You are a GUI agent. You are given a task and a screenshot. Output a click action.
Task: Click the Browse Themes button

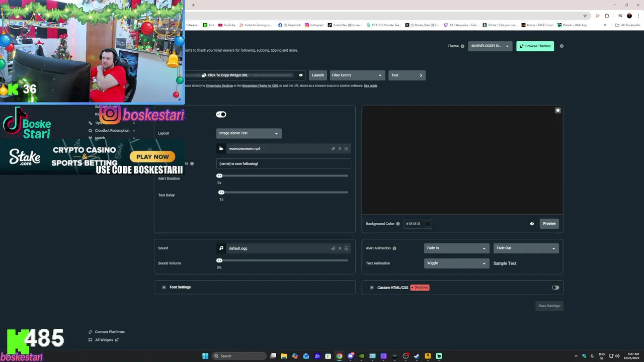(535, 46)
